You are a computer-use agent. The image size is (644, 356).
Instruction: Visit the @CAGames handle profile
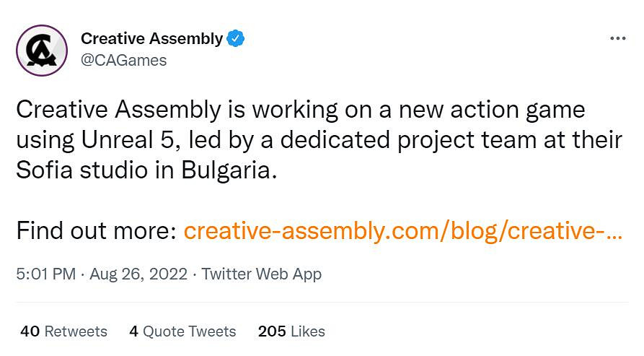tap(123, 61)
